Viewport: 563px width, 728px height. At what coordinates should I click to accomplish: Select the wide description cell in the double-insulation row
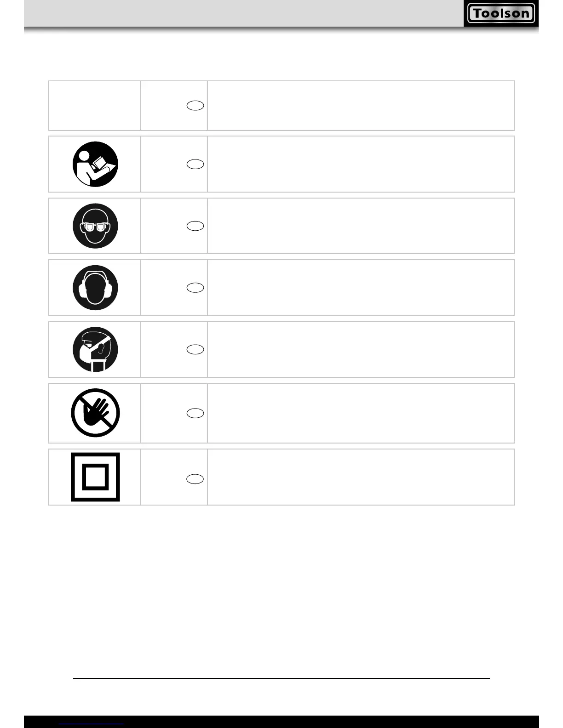tap(361, 477)
